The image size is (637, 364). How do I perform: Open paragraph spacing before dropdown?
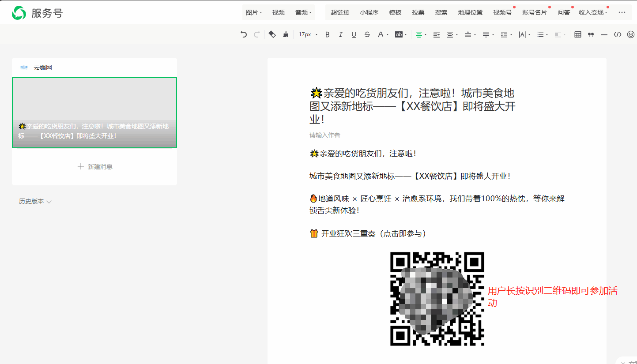[470, 34]
